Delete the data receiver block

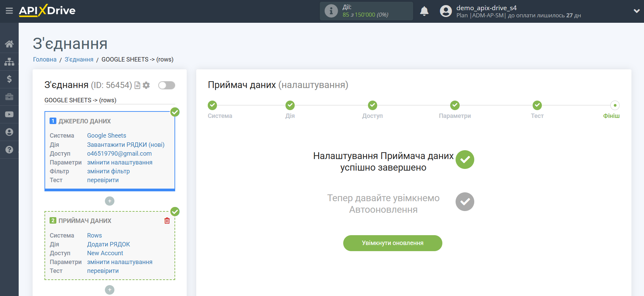[167, 221]
